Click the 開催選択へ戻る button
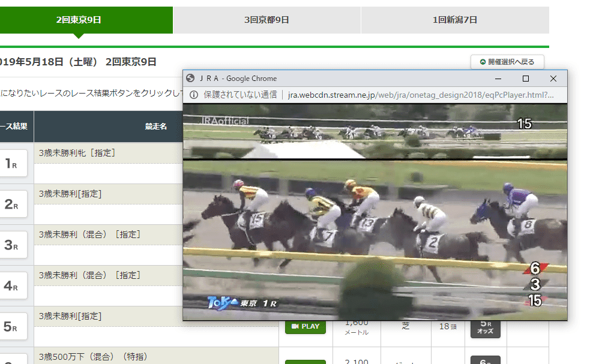The width and height of the screenshot is (608, 364). pyautogui.click(x=507, y=62)
